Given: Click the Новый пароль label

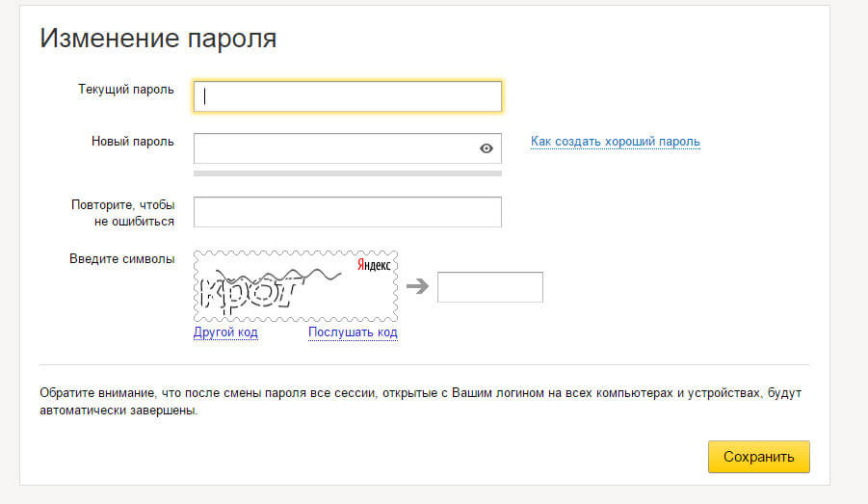Looking at the screenshot, I should pos(132,142).
